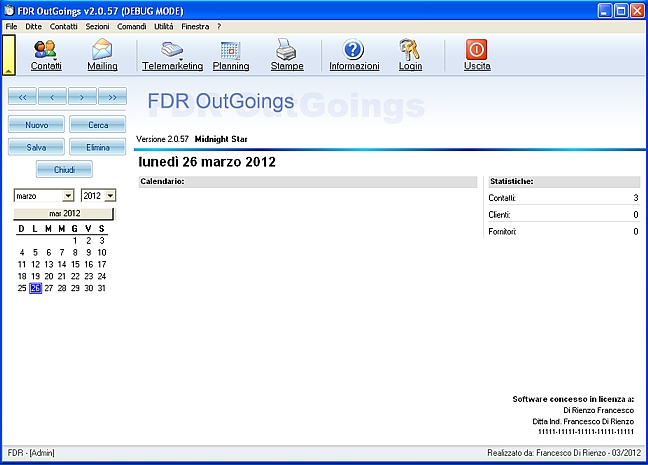The width and height of the screenshot is (648, 465).
Task: Click the Fornitori statistics row
Action: 564,231
